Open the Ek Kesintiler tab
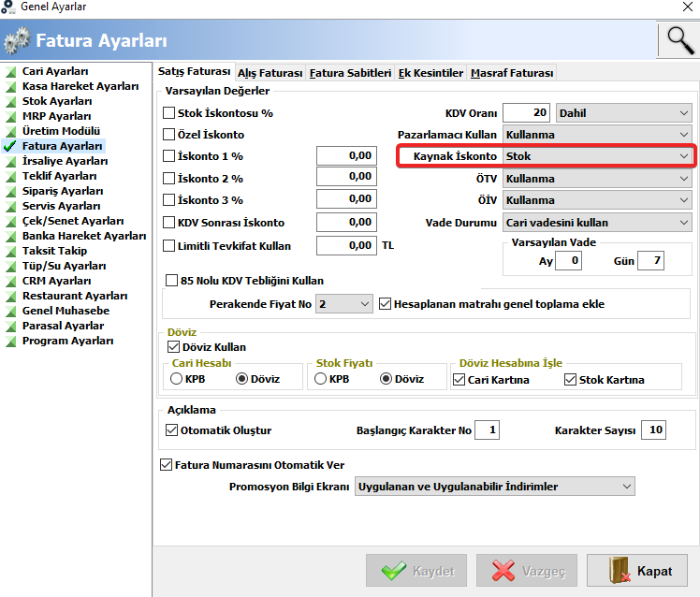Viewport: 700px width, 597px height. coord(430,73)
